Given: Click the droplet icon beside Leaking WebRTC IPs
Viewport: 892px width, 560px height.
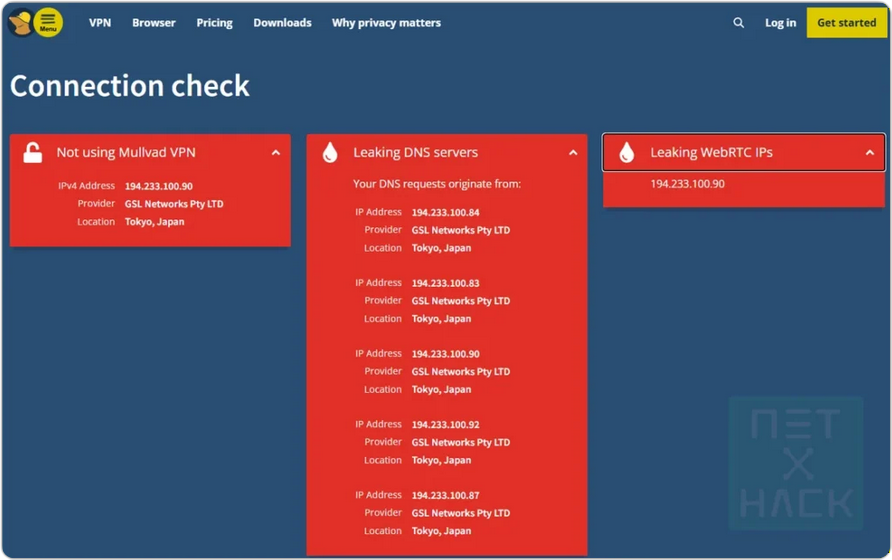Looking at the screenshot, I should coord(627,153).
